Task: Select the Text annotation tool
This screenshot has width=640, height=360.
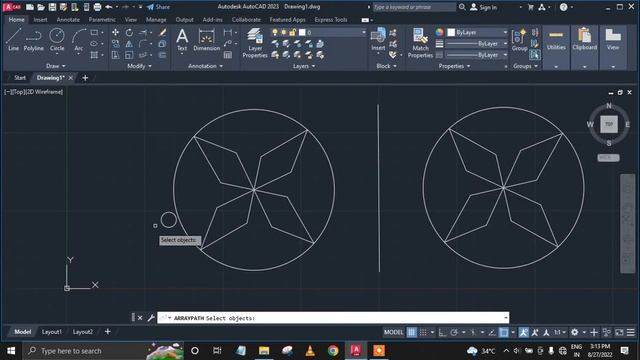Action: (182, 40)
